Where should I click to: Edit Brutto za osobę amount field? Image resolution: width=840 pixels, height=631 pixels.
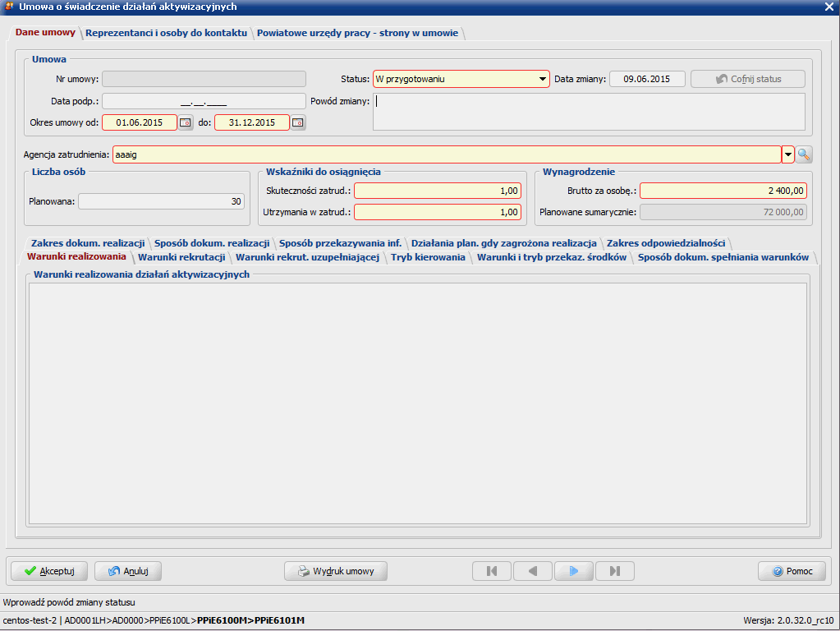tap(723, 191)
